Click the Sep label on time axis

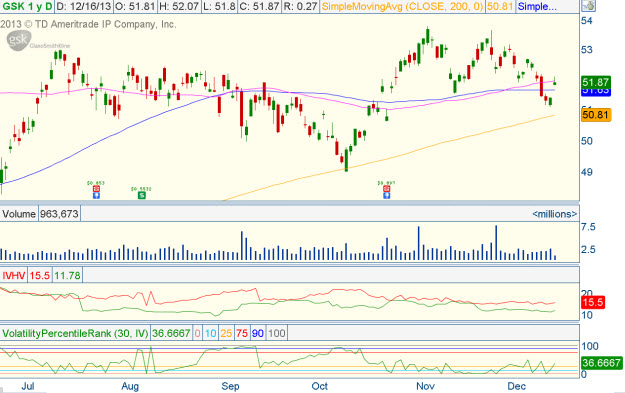(x=230, y=386)
